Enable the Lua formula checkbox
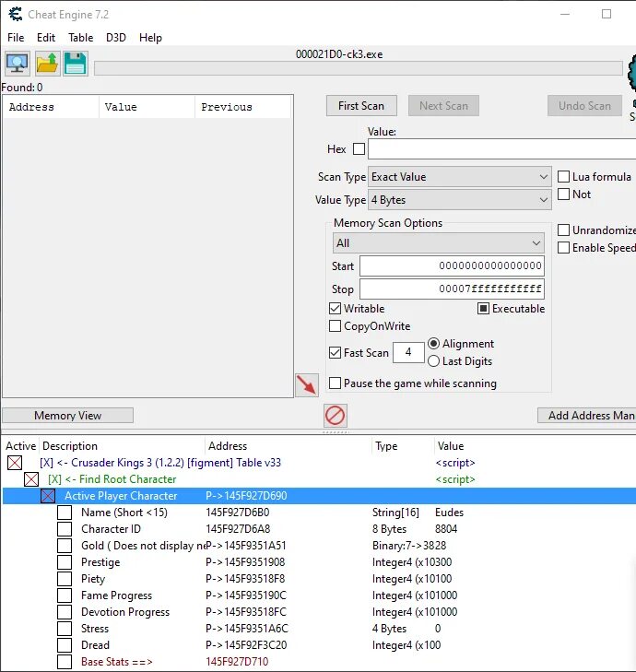 (563, 177)
